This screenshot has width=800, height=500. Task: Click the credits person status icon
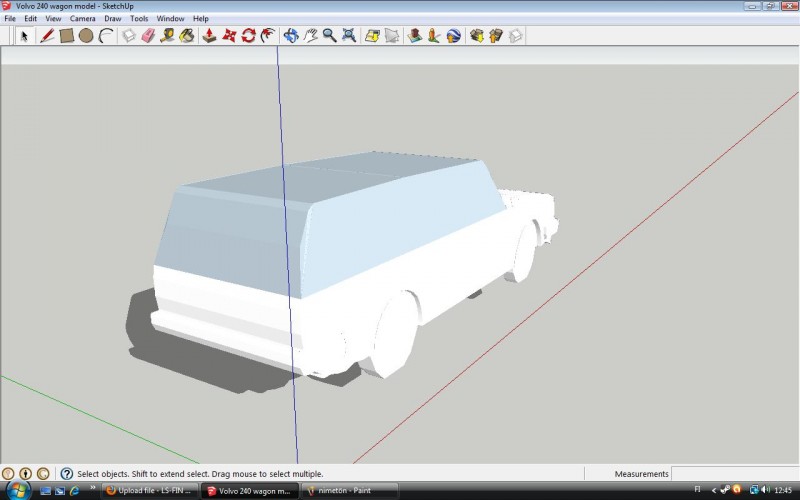click(26, 473)
